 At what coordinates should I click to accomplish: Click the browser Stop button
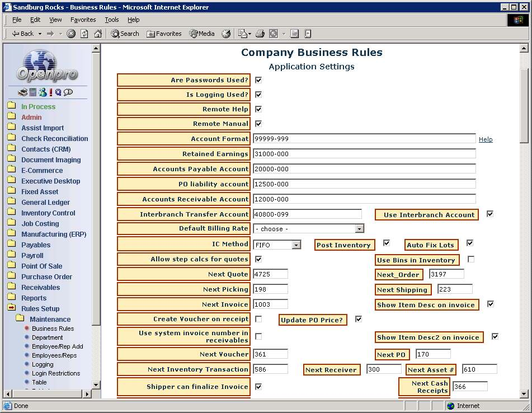(x=71, y=34)
